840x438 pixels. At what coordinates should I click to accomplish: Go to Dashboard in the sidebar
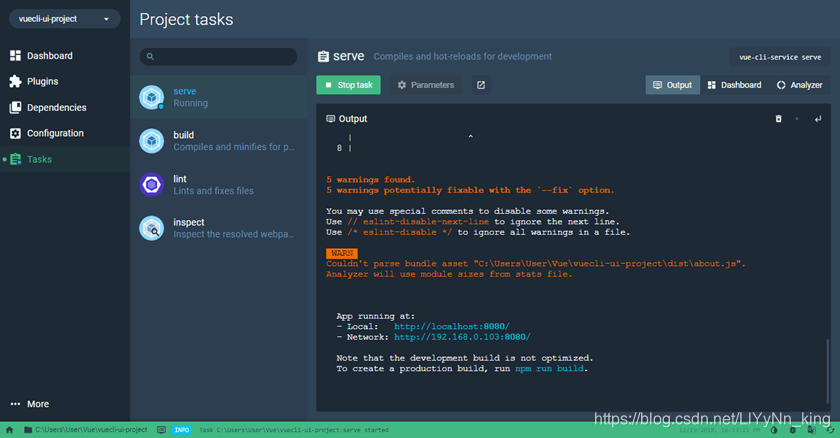pyautogui.click(x=64, y=56)
